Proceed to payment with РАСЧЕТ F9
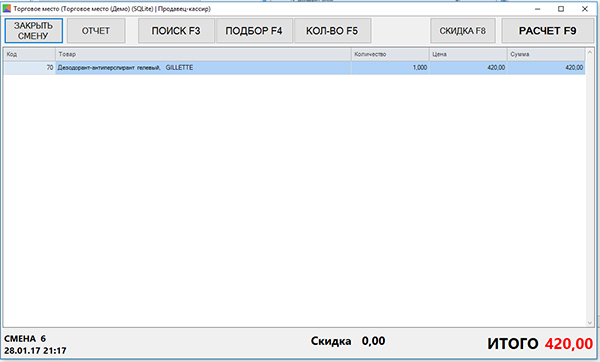 (x=548, y=31)
